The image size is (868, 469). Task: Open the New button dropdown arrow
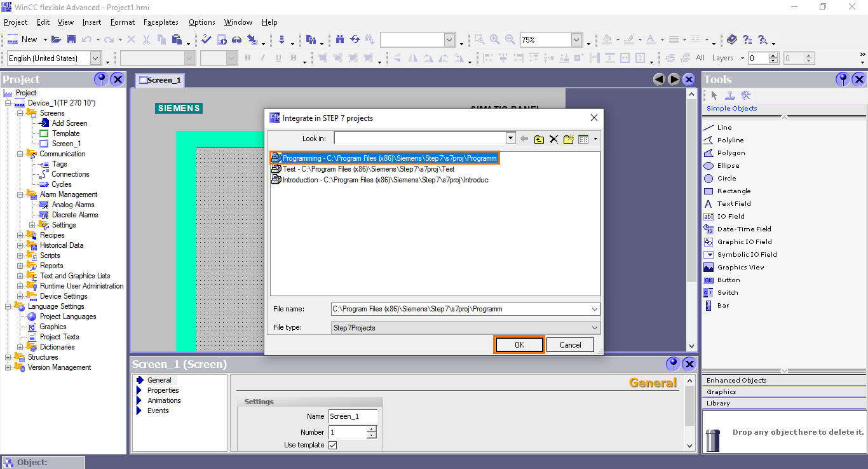[x=45, y=39]
